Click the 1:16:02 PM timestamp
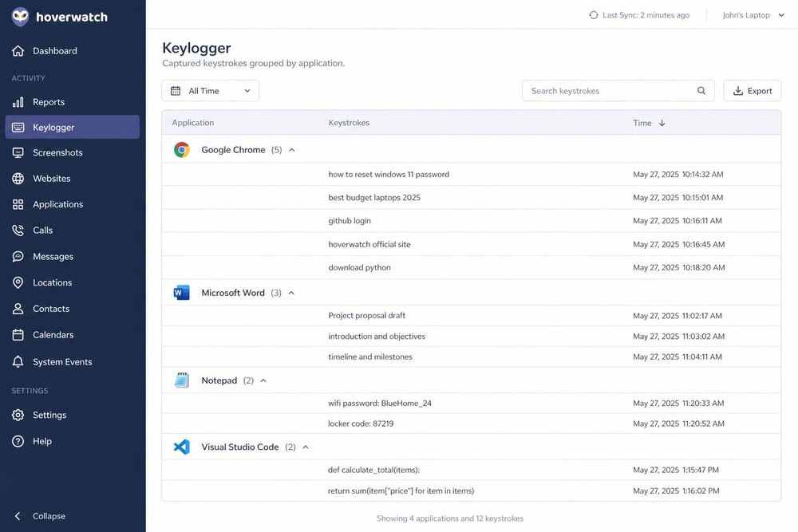This screenshot has width=798, height=532. coord(701,491)
